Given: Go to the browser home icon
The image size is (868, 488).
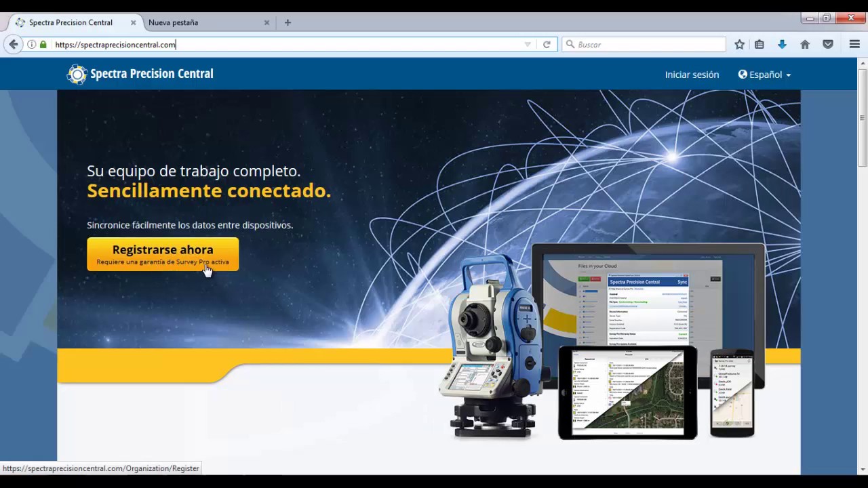Looking at the screenshot, I should point(805,44).
